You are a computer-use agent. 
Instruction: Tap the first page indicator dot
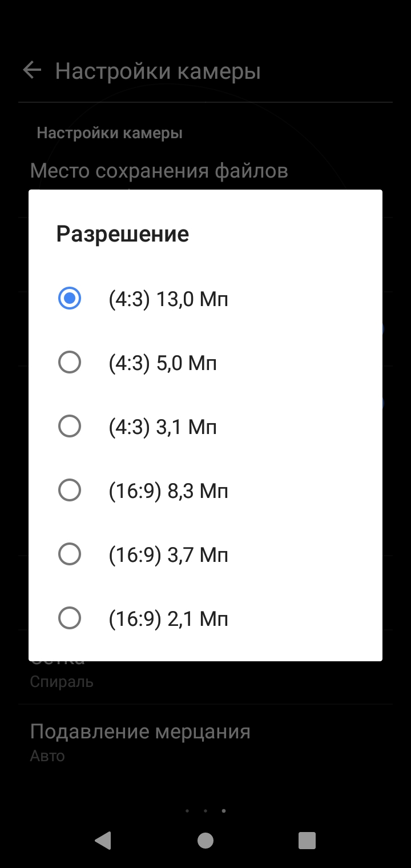point(187,810)
